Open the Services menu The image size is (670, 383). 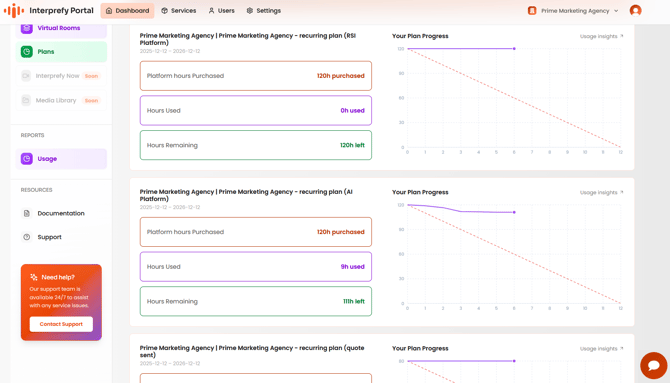pos(179,11)
